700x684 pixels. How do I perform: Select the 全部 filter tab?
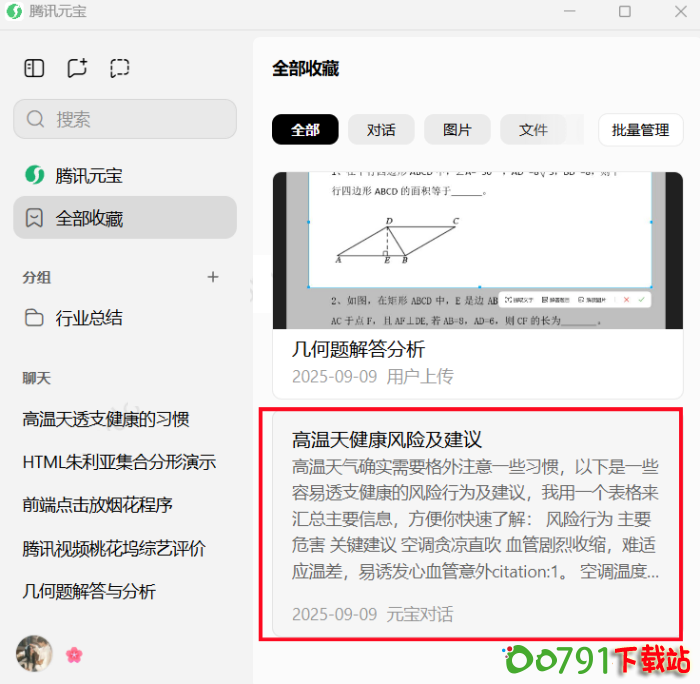point(305,130)
